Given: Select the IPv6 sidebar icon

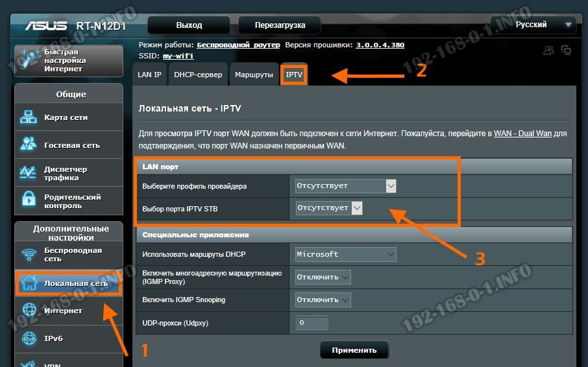Looking at the screenshot, I should tap(29, 338).
